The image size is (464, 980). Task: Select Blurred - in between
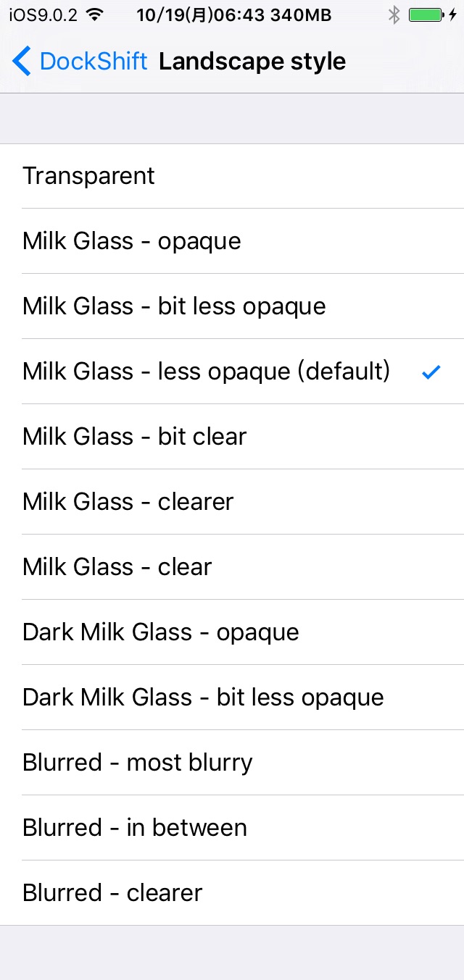pos(232,828)
